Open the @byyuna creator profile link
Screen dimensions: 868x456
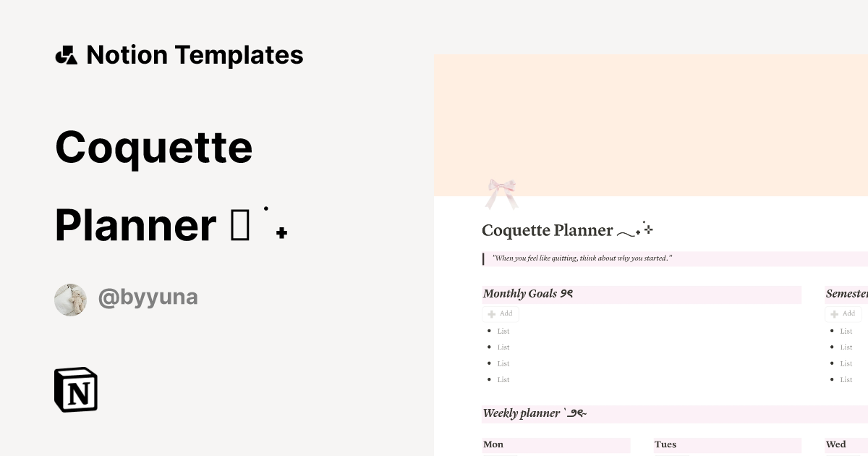click(x=147, y=297)
